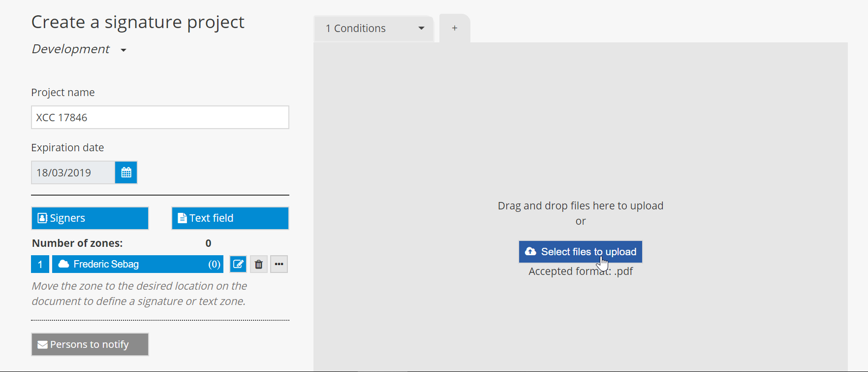868x372 pixels.
Task: Click the edit icon for Frederic Sebag
Action: pos(238,264)
